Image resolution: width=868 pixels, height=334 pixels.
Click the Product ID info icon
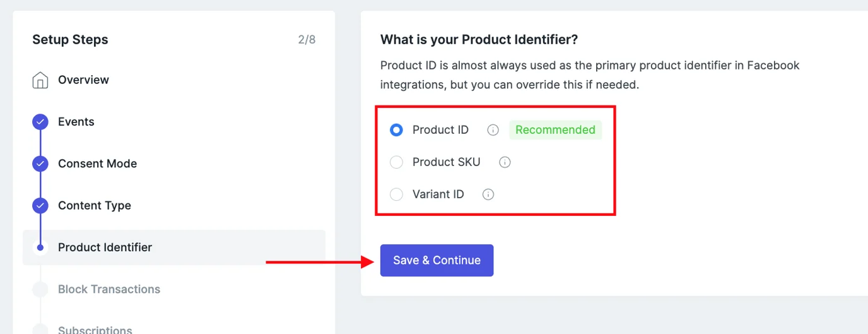pyautogui.click(x=493, y=130)
